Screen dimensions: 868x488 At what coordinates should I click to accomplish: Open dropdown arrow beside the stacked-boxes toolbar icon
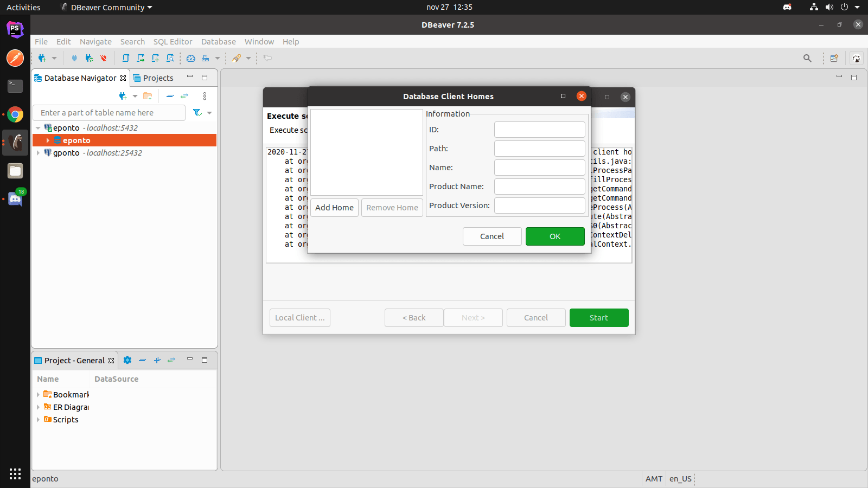point(218,58)
